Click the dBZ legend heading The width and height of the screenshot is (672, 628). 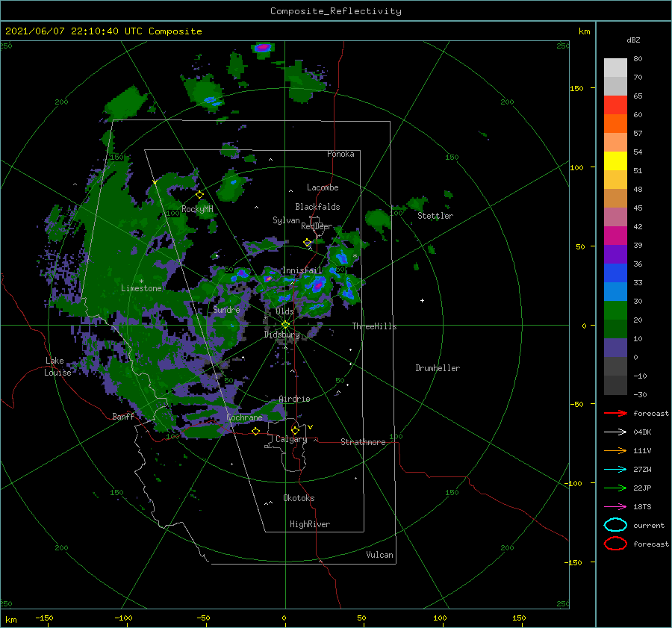point(633,40)
